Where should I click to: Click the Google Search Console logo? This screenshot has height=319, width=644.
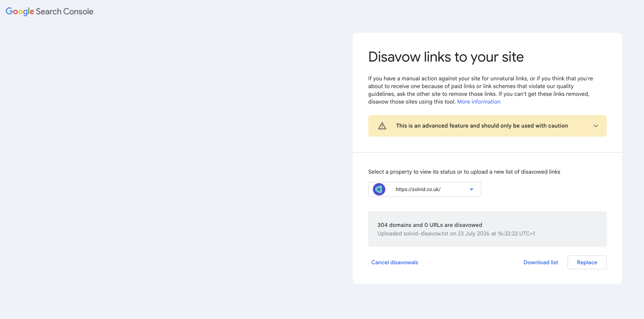point(49,11)
